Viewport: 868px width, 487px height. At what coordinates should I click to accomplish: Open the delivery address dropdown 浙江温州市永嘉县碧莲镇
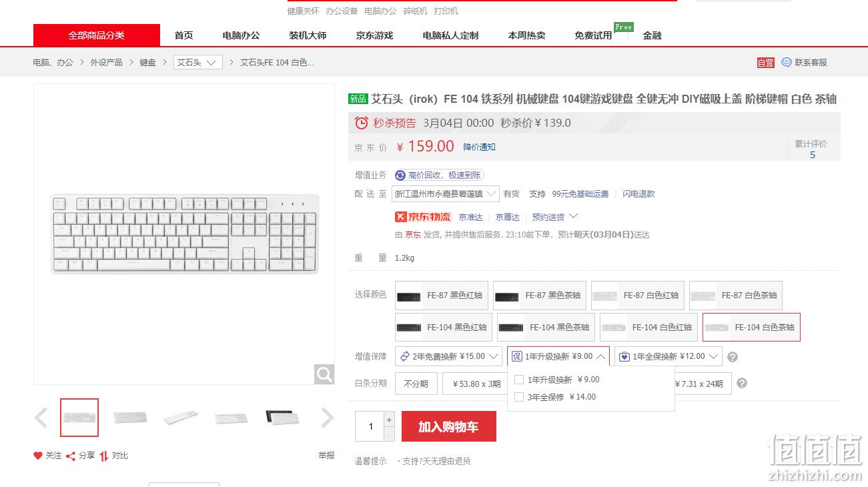[446, 193]
